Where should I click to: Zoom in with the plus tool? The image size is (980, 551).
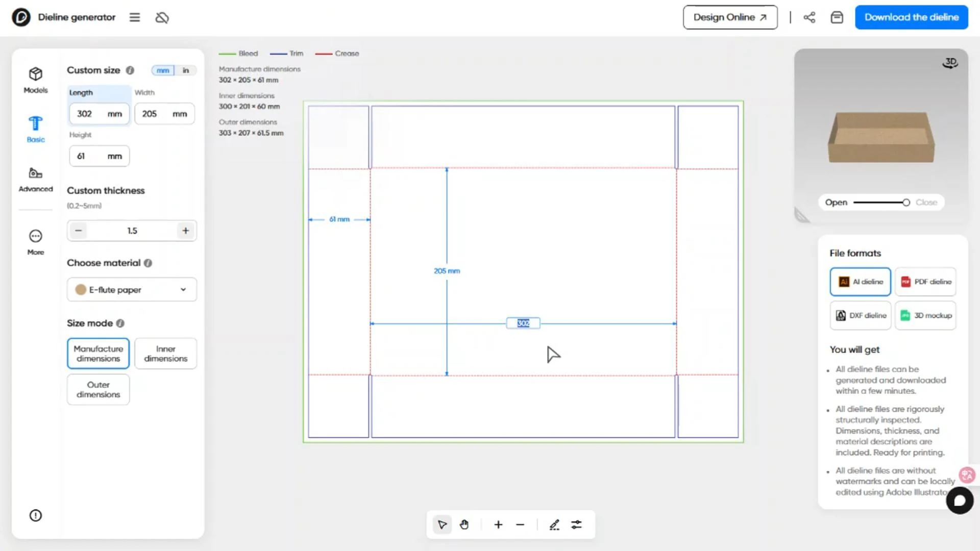pyautogui.click(x=498, y=524)
